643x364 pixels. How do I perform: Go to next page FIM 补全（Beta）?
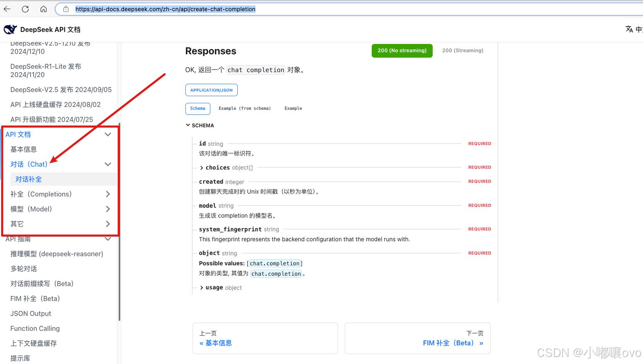tap(418, 338)
